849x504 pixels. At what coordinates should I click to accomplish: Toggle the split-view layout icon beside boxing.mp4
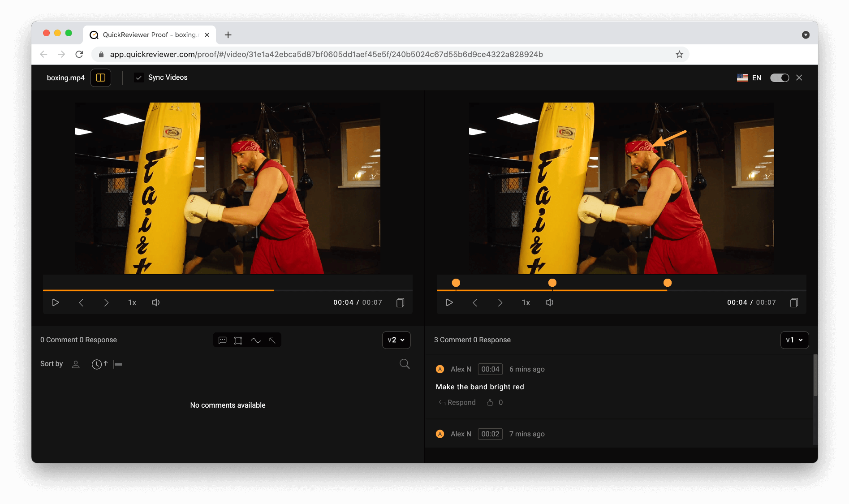click(100, 78)
